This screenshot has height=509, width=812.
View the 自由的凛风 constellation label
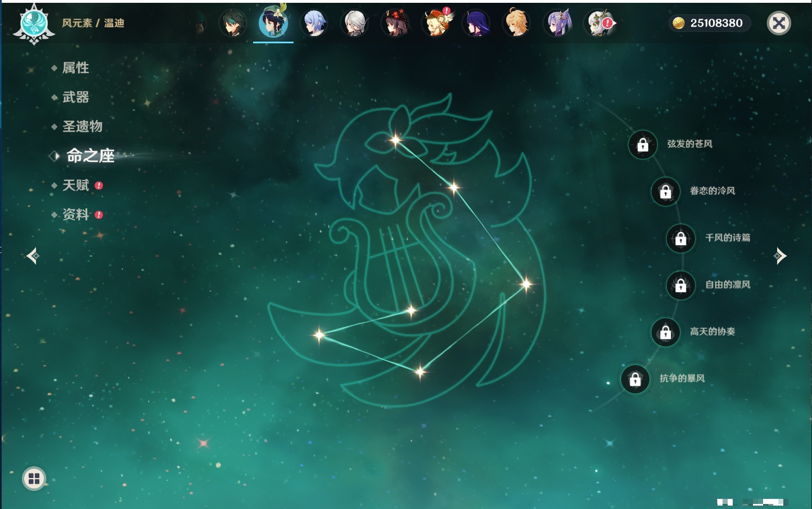tap(728, 285)
